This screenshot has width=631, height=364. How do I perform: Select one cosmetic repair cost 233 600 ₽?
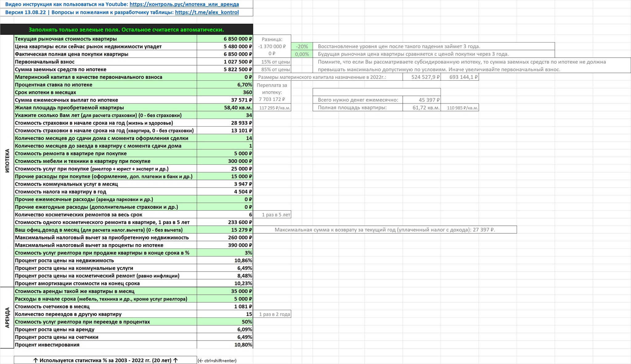click(x=225, y=222)
